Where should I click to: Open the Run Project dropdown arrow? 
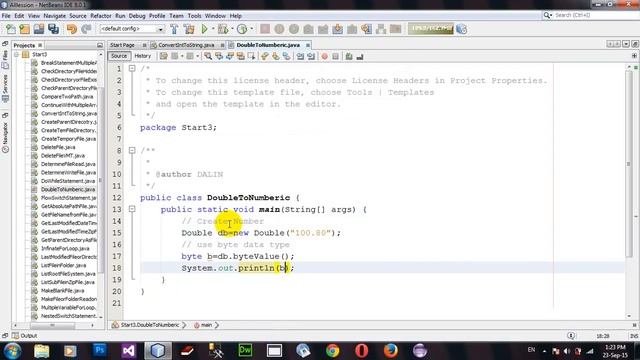click(x=213, y=29)
